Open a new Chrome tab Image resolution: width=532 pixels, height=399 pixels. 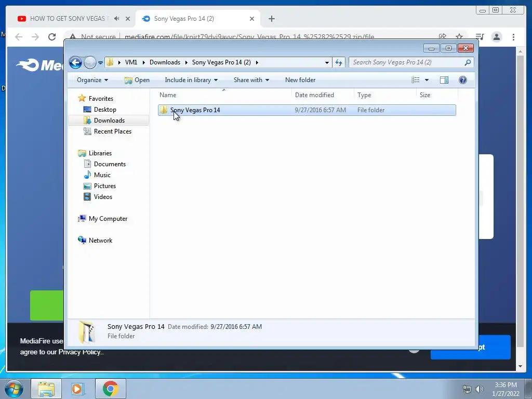tap(271, 19)
